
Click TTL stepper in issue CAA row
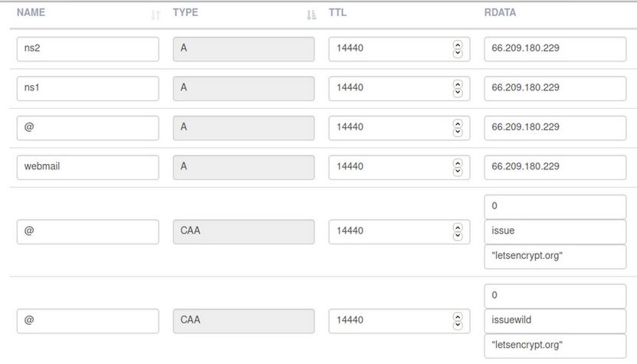tap(458, 231)
